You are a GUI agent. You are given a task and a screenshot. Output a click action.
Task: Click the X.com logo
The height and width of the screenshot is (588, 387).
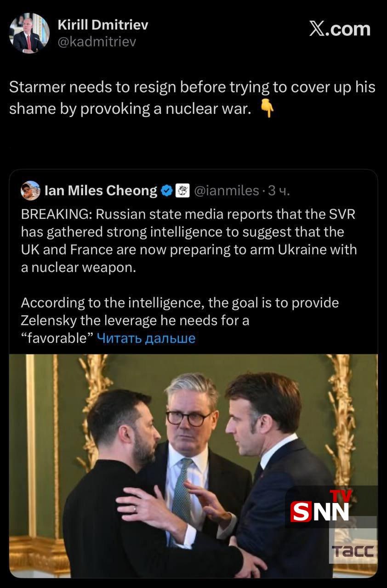coord(340,29)
